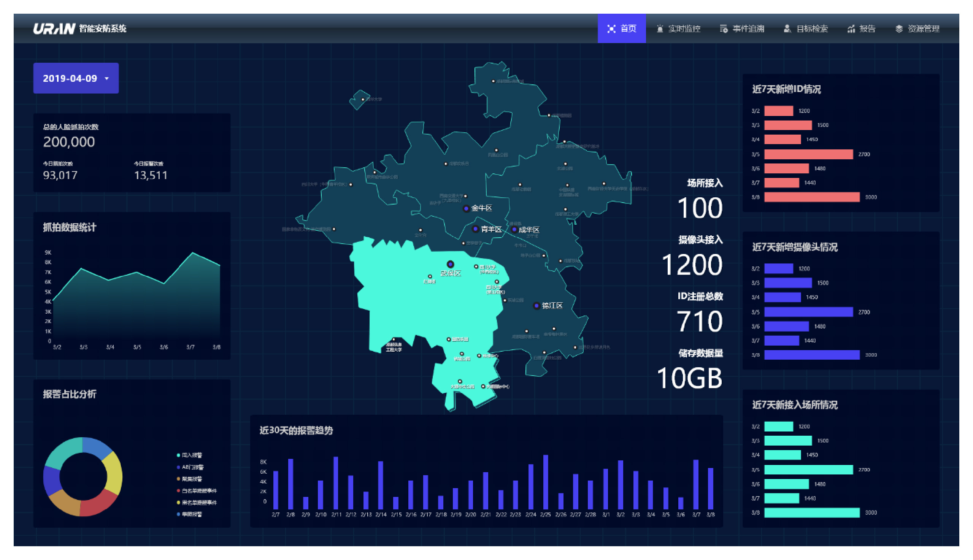This screenshot has width=973, height=560.
Task: Click the 首页 home icon in navigation
Action: 611,29
